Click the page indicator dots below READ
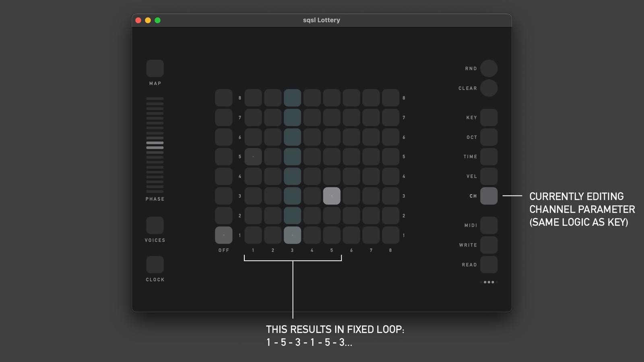The height and width of the screenshot is (362, 644). (x=489, y=282)
